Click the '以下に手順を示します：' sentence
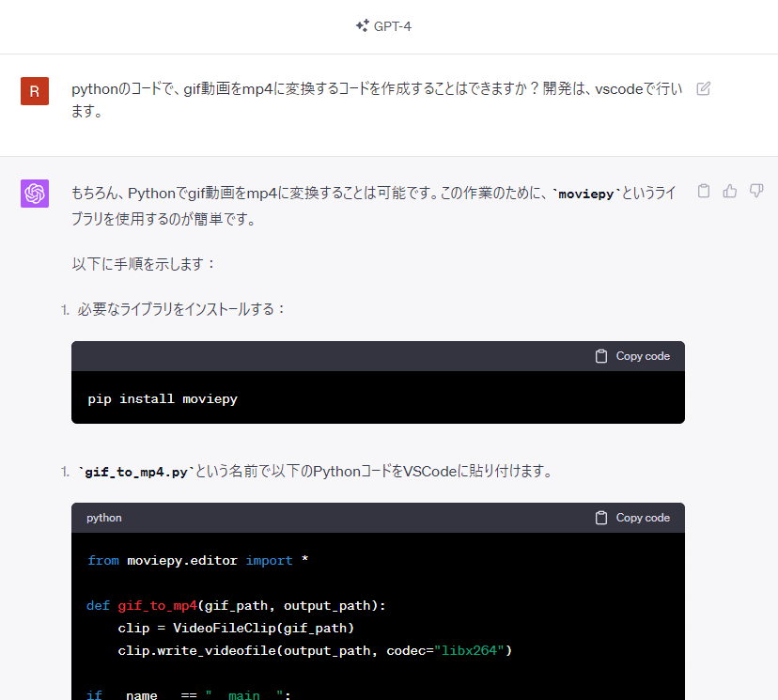The image size is (778, 700). [144, 264]
